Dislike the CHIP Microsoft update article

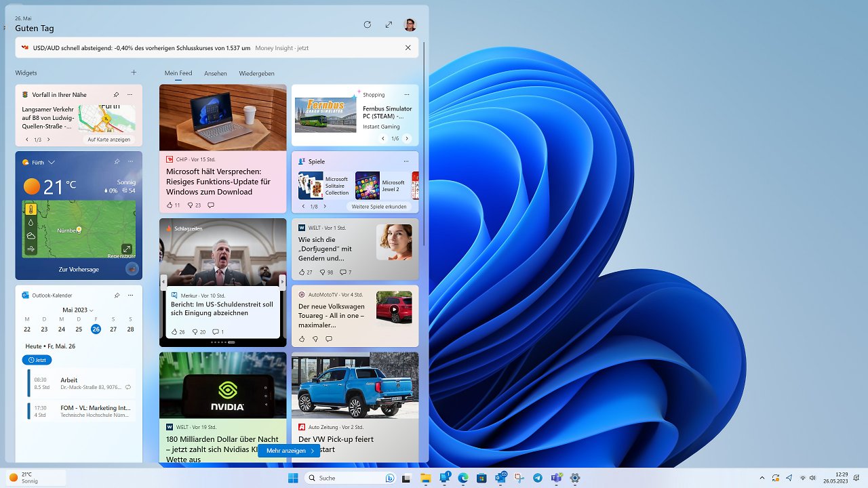click(x=193, y=205)
